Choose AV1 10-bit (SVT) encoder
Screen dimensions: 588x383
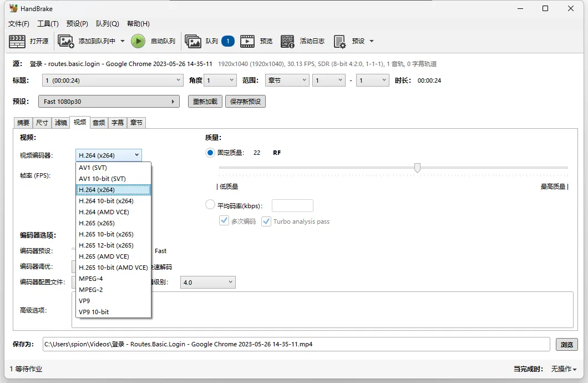[x=113, y=179]
